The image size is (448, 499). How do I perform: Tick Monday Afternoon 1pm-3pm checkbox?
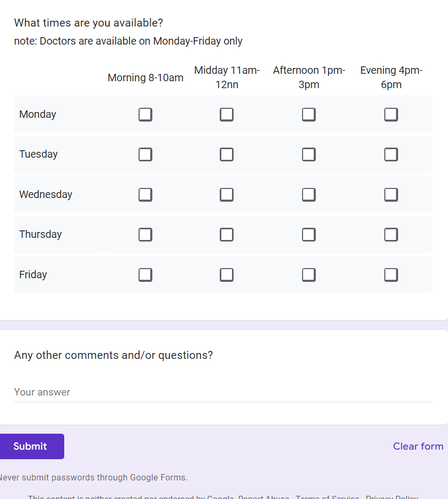(309, 115)
